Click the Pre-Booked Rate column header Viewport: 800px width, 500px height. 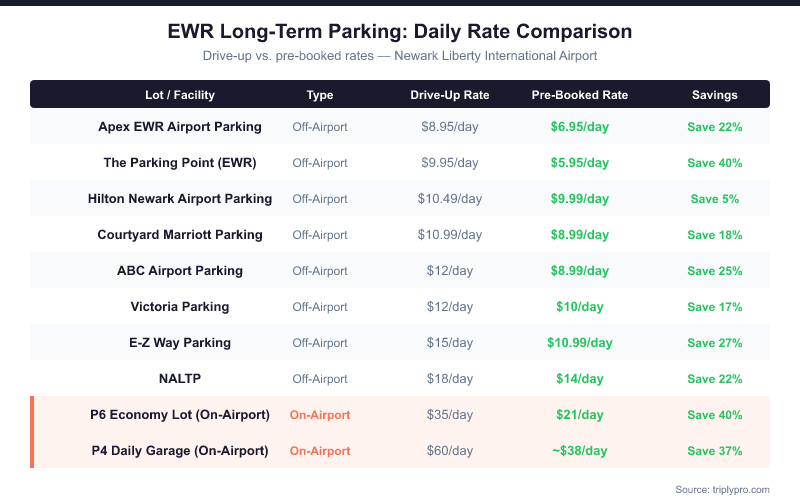(x=580, y=95)
